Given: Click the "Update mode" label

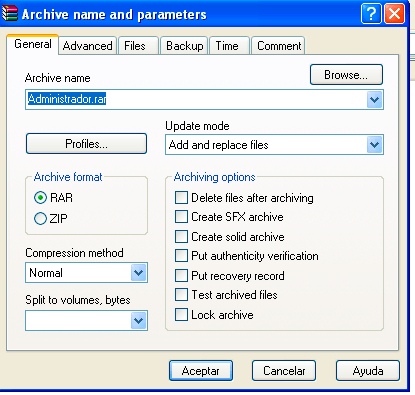Looking at the screenshot, I should pyautogui.click(x=197, y=126).
